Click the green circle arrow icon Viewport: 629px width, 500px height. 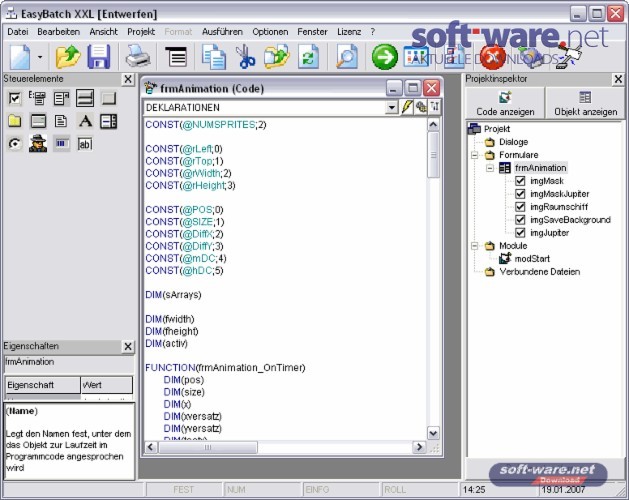tap(385, 57)
